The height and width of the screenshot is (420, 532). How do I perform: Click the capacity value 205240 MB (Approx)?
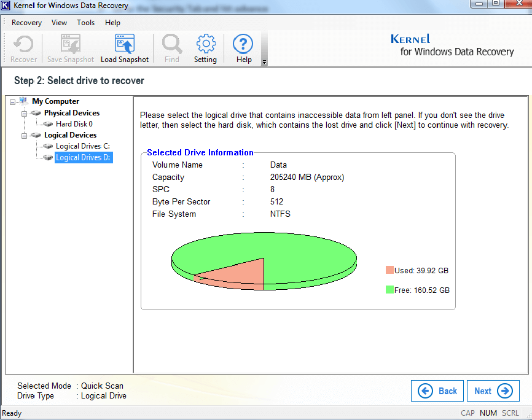[x=307, y=177]
